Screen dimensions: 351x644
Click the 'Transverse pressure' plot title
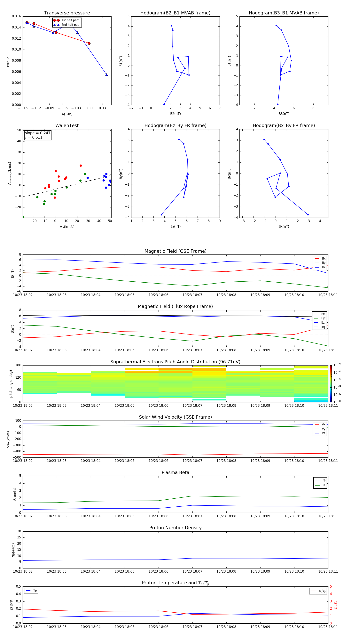tap(67, 13)
